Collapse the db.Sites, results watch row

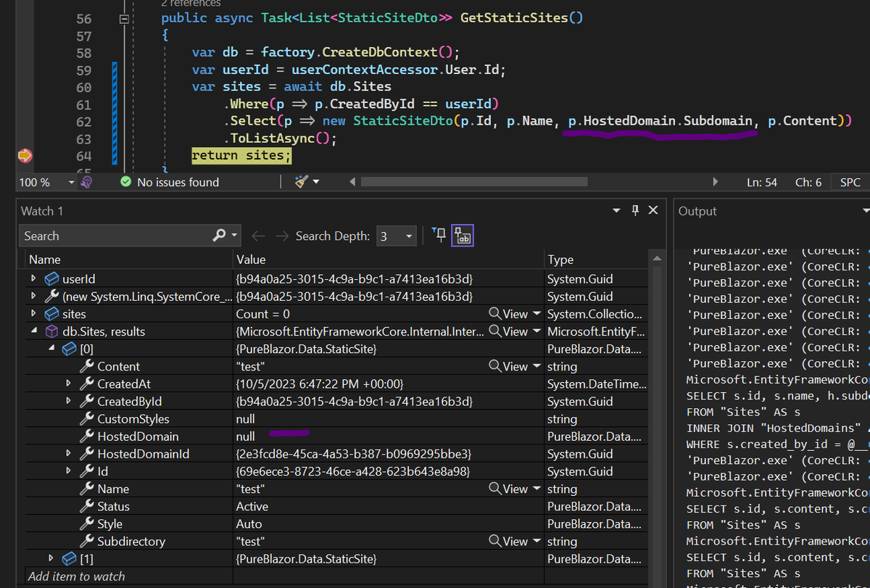[33, 331]
